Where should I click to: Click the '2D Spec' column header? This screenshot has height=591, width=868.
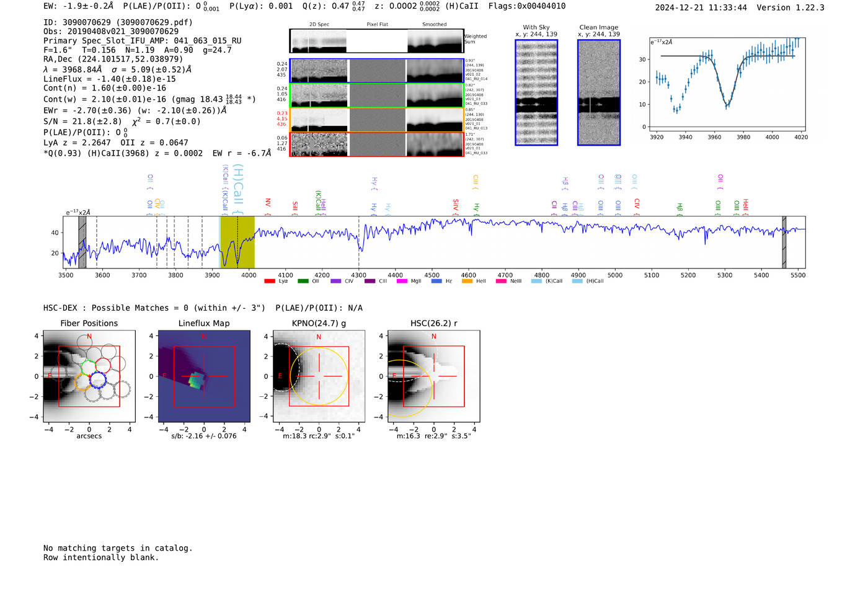[x=319, y=25]
